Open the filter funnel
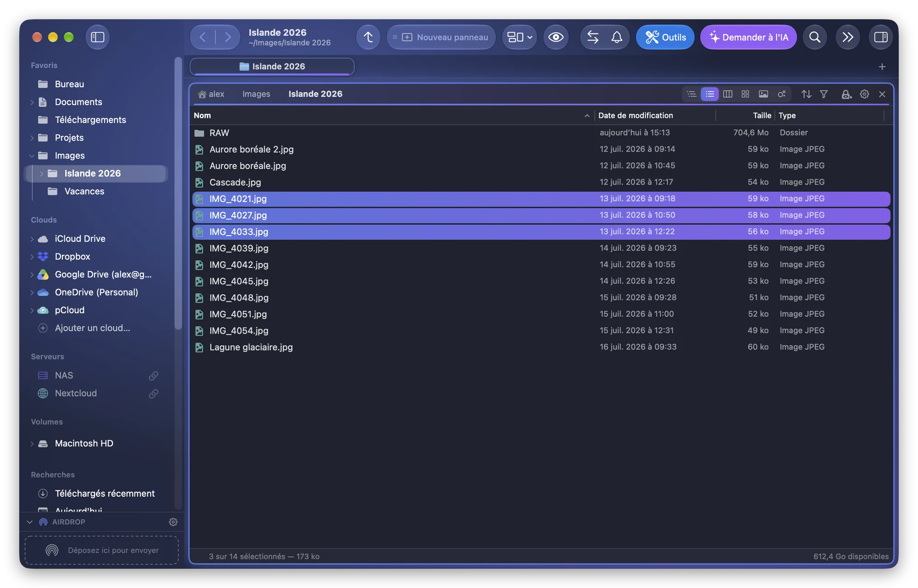Image resolution: width=918 pixels, height=588 pixels. [x=824, y=94]
